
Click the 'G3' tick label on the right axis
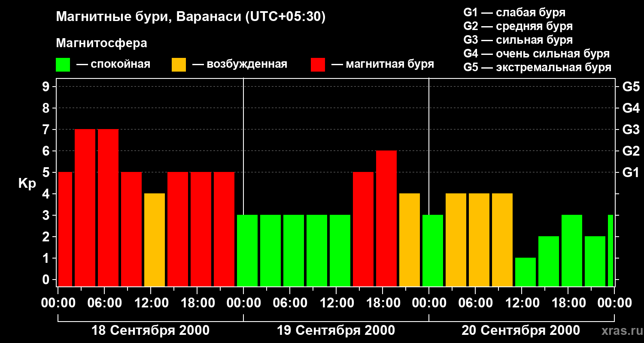tap(631, 129)
